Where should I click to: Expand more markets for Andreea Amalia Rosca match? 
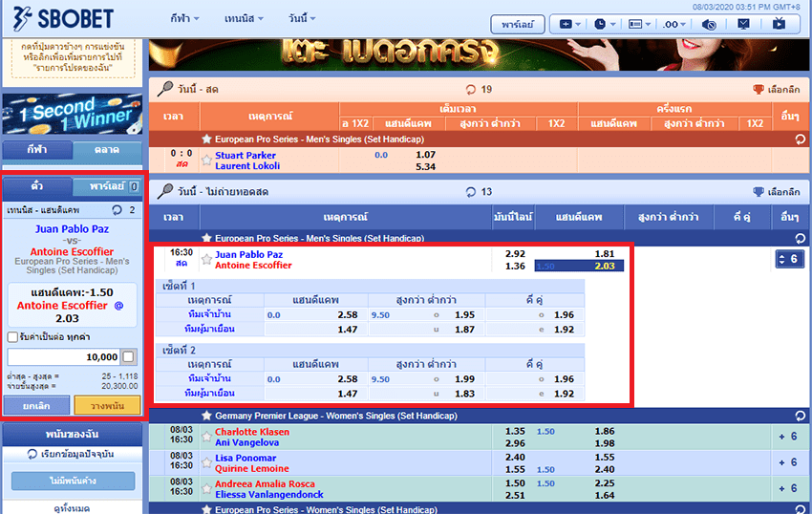pyautogui.click(x=788, y=488)
